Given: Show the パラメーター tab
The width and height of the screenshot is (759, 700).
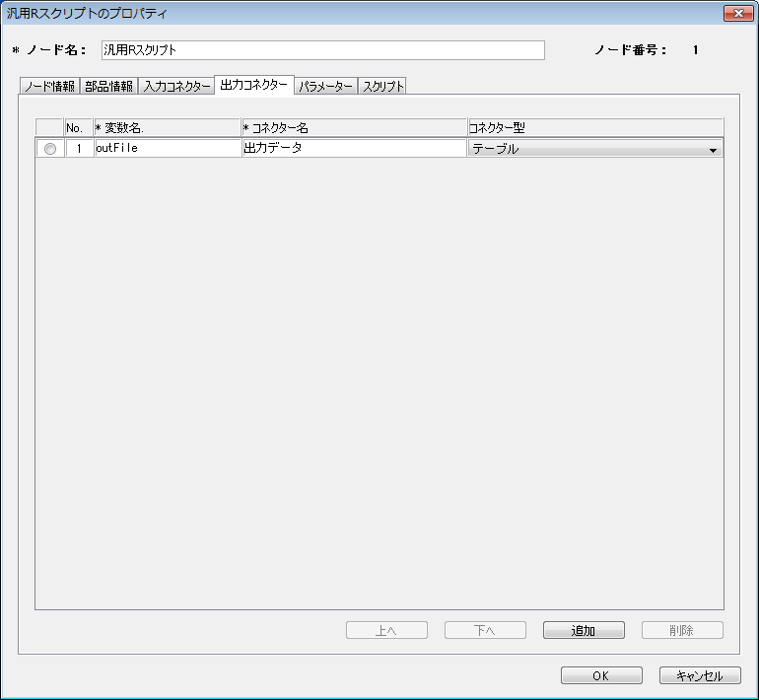Looking at the screenshot, I should [325, 87].
